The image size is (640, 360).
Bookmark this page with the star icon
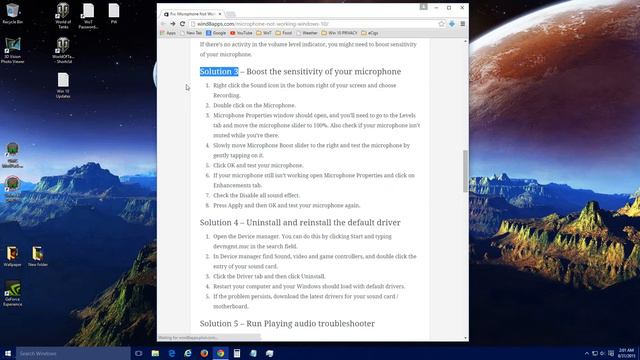pyautogui.click(x=441, y=24)
